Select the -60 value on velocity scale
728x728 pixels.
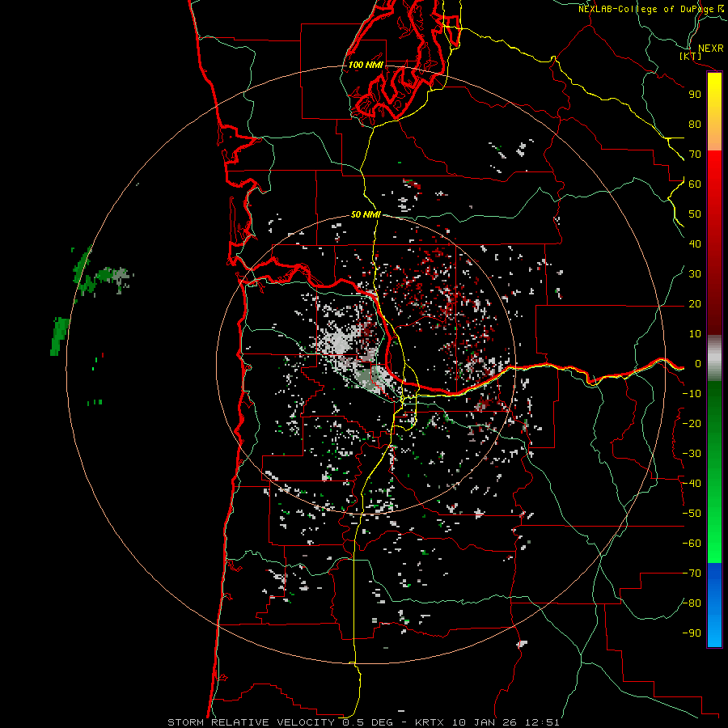692,544
